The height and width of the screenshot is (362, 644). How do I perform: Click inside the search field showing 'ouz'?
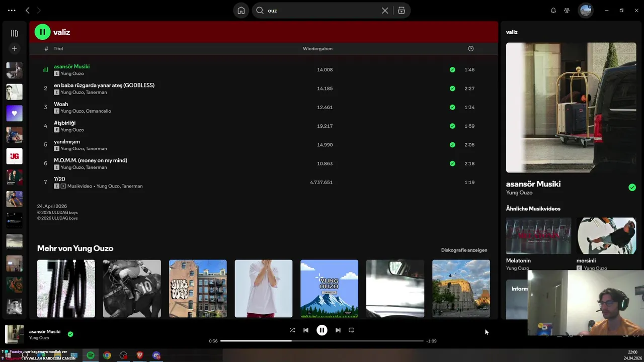pos(322,11)
